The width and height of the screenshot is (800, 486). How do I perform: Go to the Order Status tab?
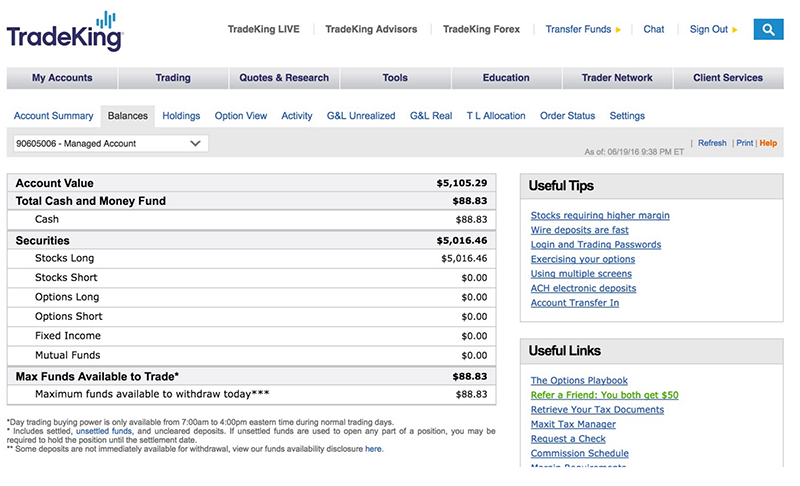point(567,116)
